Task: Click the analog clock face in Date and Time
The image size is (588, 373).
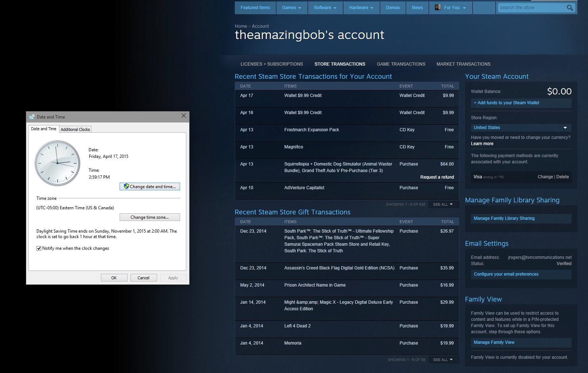Action: pos(57,163)
